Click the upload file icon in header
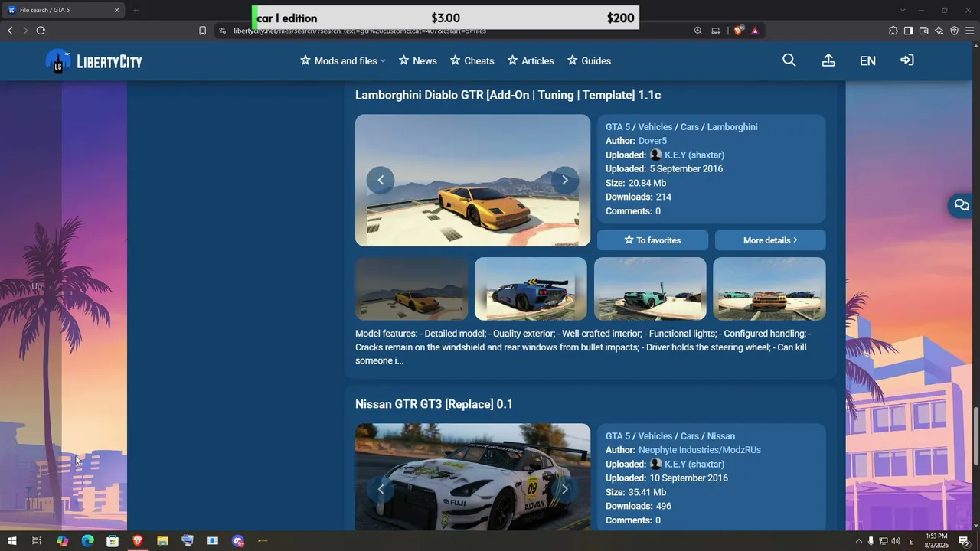 click(828, 60)
